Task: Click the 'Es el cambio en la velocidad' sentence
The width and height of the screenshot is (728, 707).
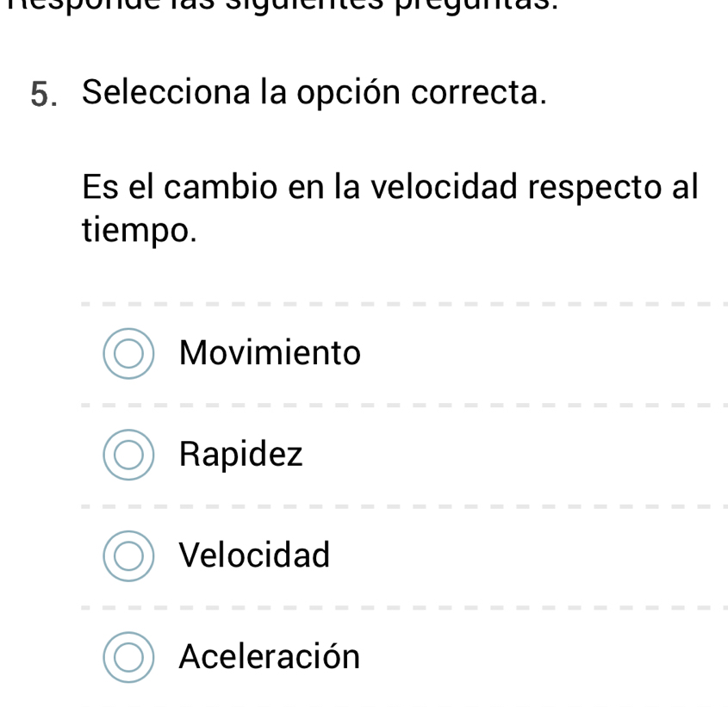Action: pyautogui.click(x=389, y=186)
